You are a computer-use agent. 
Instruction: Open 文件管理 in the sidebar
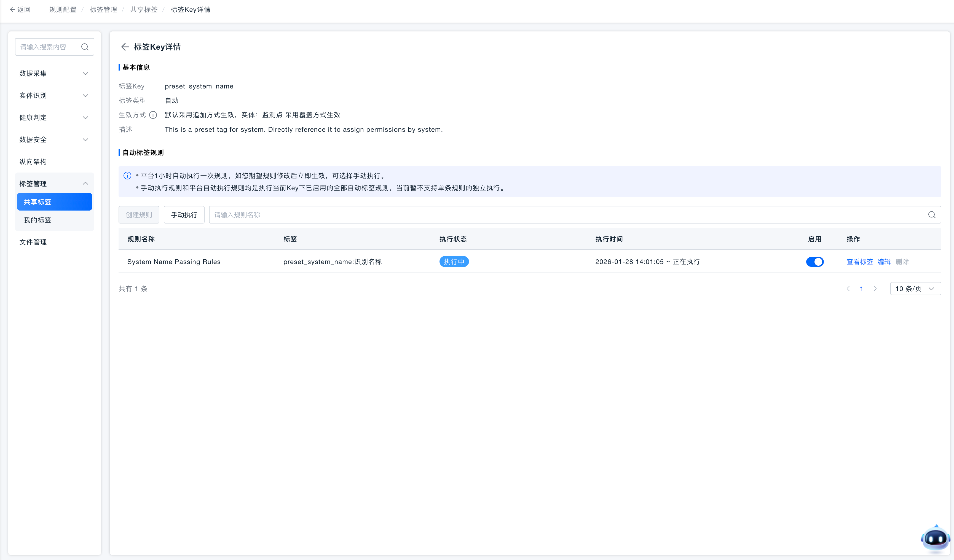[x=33, y=242]
